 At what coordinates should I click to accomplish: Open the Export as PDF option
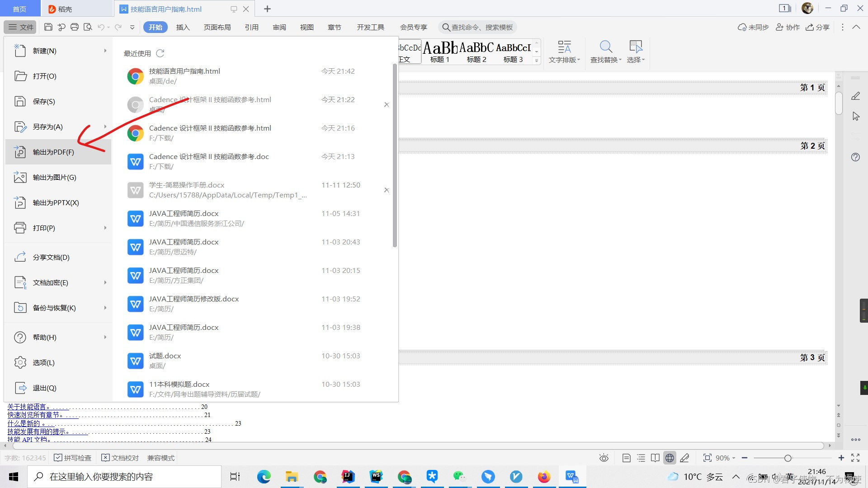(53, 152)
